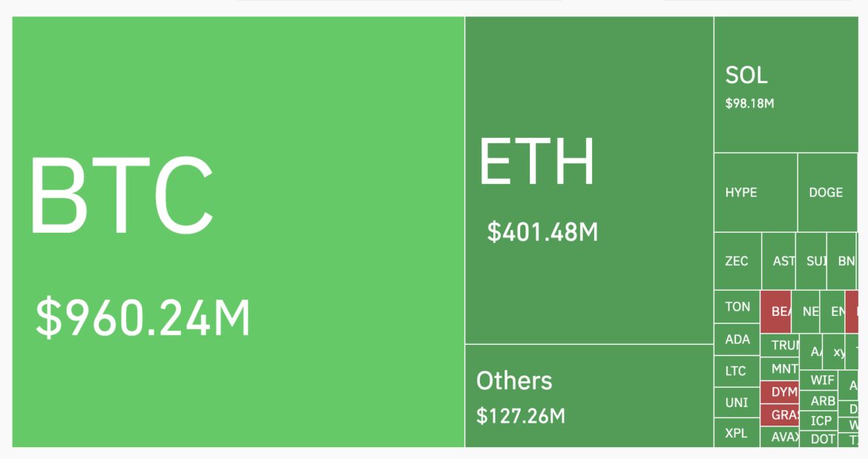Click the DOGE tile
Image resolution: width=868 pixels, height=459 pixels.
(826, 193)
